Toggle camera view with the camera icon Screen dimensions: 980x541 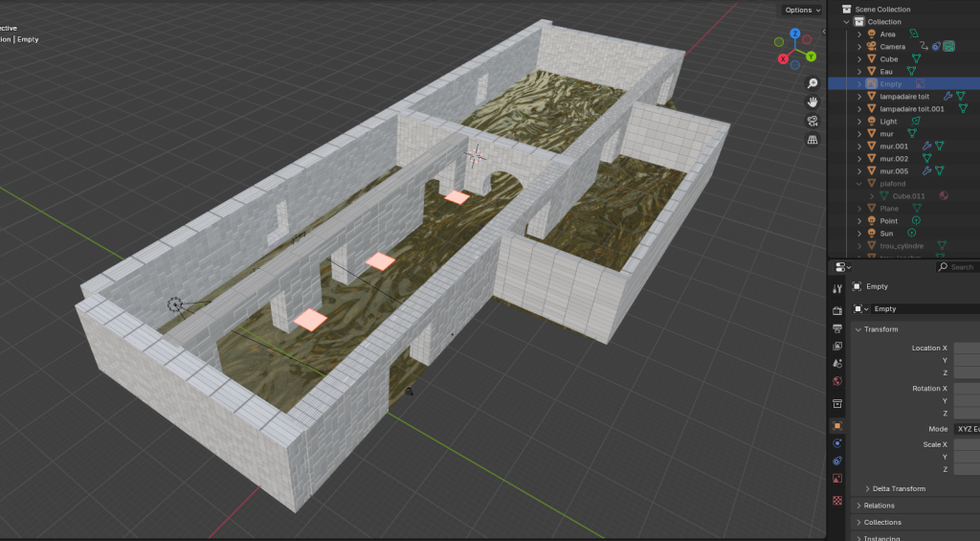pyautogui.click(x=813, y=121)
